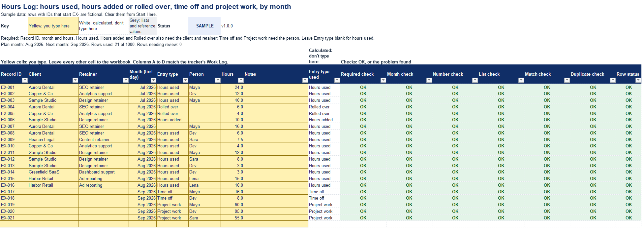The image size is (644, 230).
Task: Select Hours cell 7.5 in row EX-009
Action: [x=232, y=139]
